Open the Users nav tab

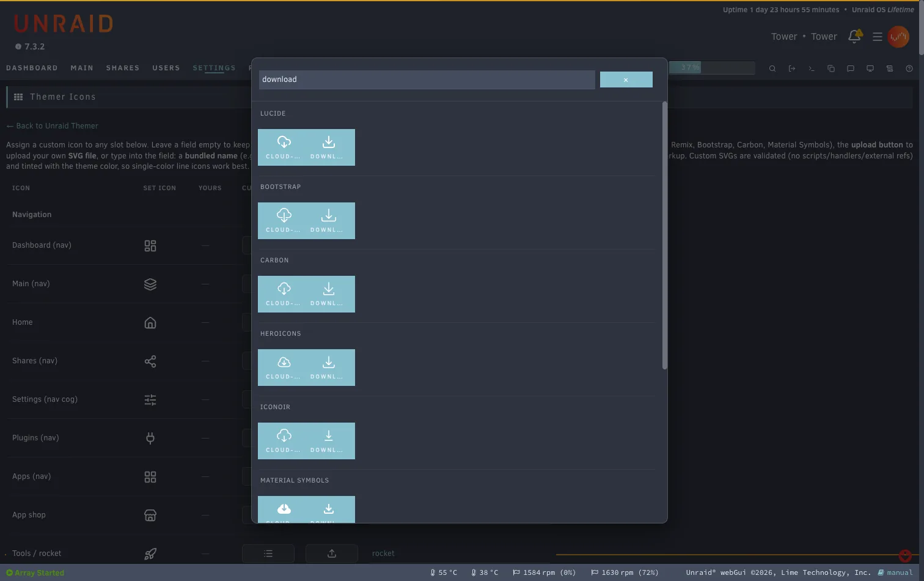coord(166,68)
